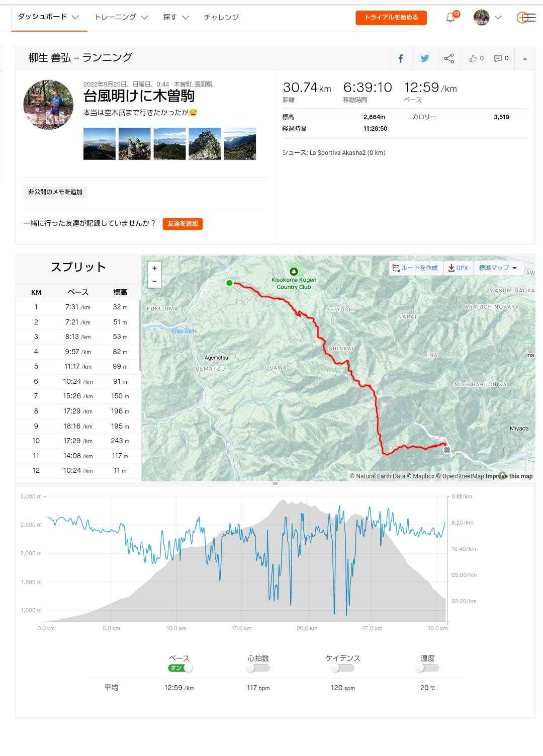The height and width of the screenshot is (756, 543).
Task: Toggle the pace graph switch off
Action: [181, 668]
